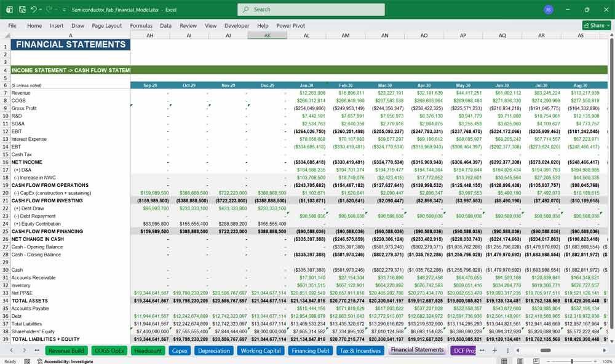Open the File menu
This screenshot has height=364, width=615.
12,25
